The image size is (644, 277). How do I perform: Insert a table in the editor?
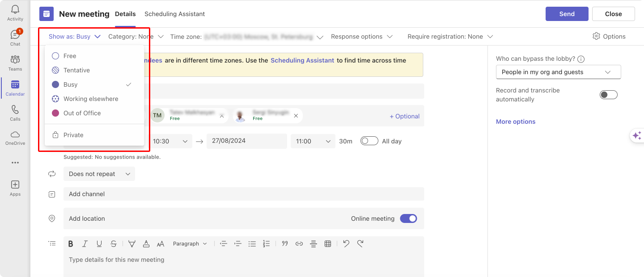pos(328,243)
